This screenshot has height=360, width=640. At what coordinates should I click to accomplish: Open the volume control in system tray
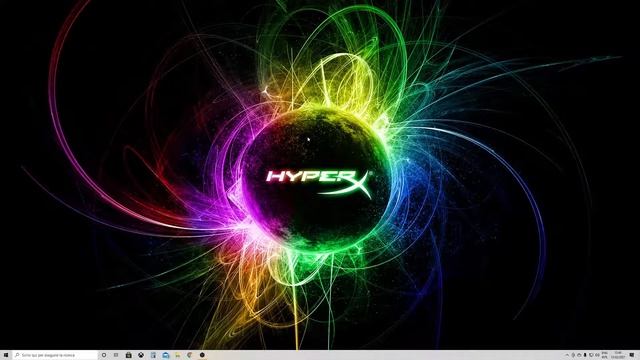coord(598,355)
